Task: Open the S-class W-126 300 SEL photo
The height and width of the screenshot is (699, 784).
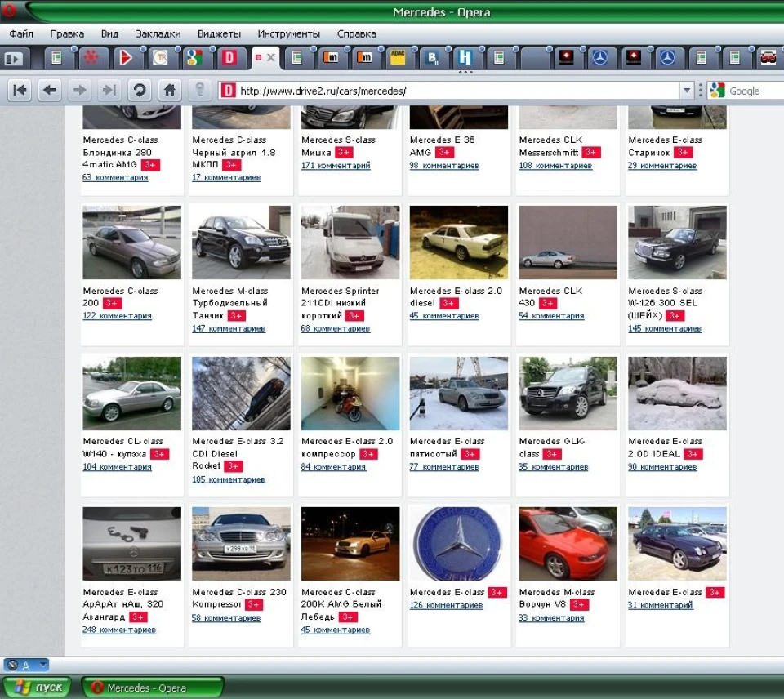Action: pos(678,243)
